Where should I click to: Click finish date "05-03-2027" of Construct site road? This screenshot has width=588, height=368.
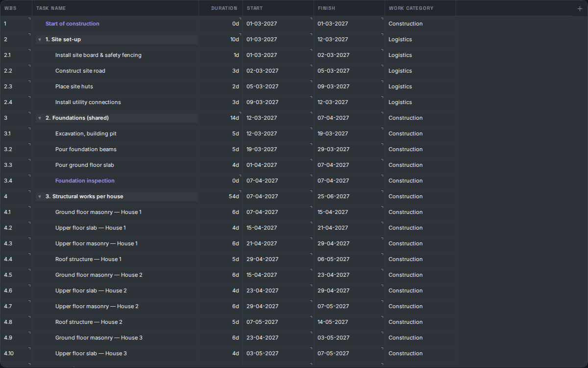point(334,71)
